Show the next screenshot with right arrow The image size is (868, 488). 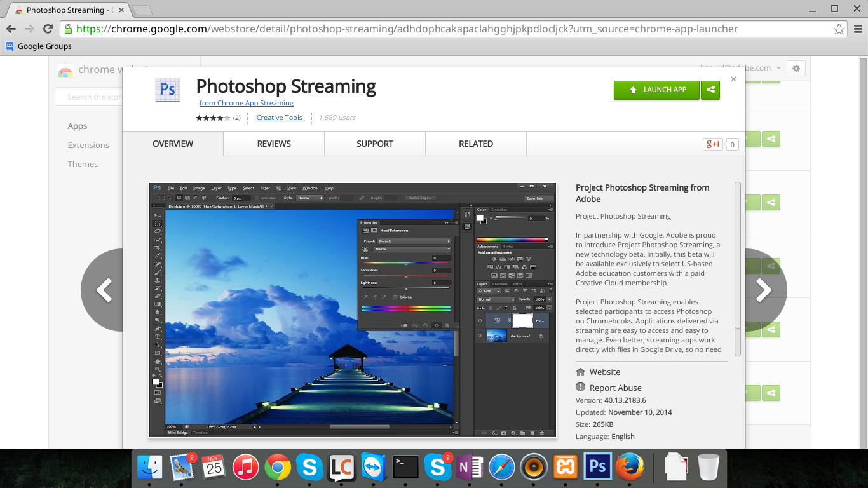764,290
